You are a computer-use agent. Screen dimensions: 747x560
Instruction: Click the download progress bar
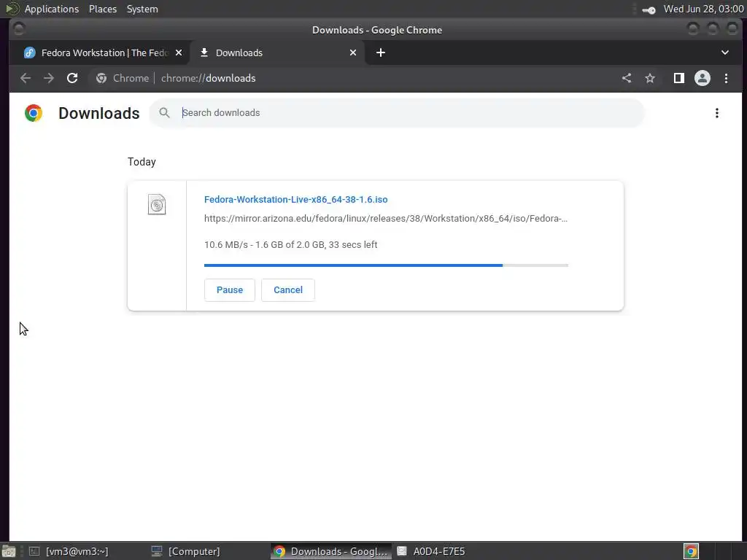click(x=386, y=265)
